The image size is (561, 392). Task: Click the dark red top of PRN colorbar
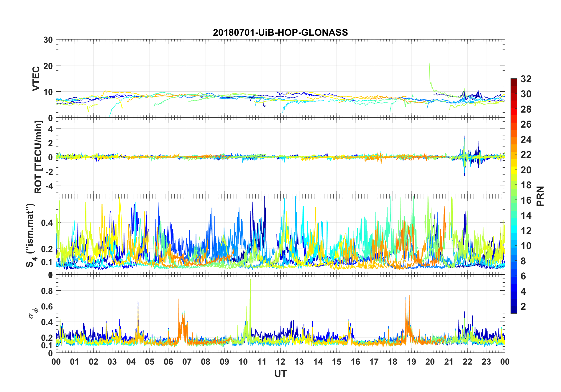[x=514, y=80]
